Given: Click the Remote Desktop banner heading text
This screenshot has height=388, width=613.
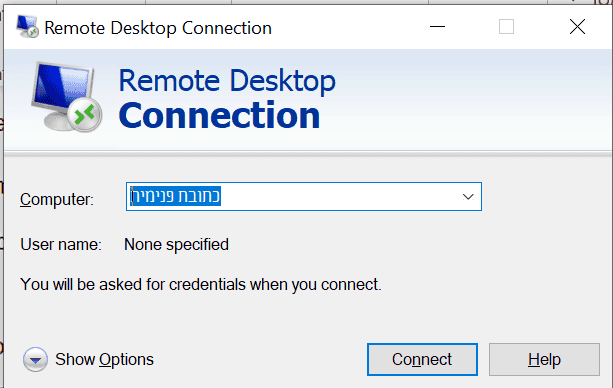Looking at the screenshot, I should click(227, 81).
